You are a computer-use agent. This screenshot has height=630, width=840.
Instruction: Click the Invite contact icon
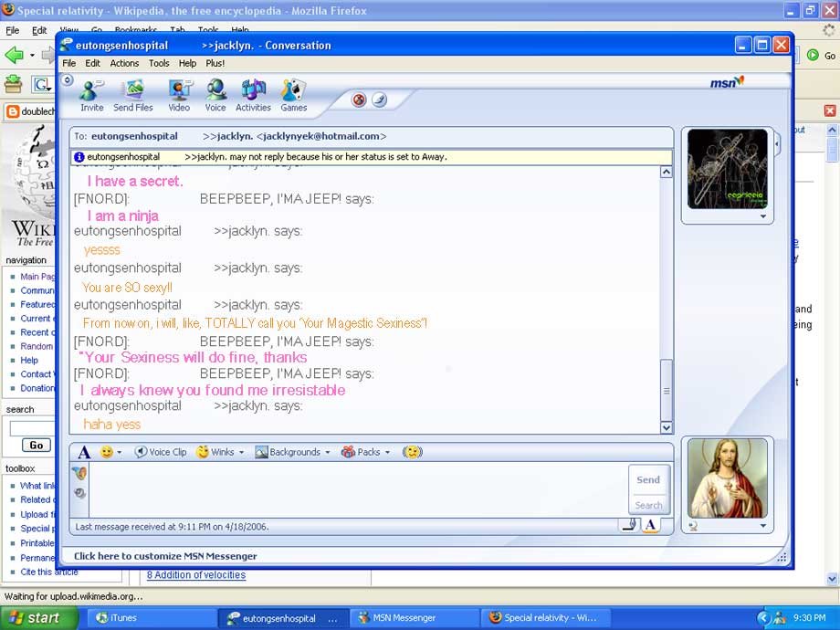91,95
